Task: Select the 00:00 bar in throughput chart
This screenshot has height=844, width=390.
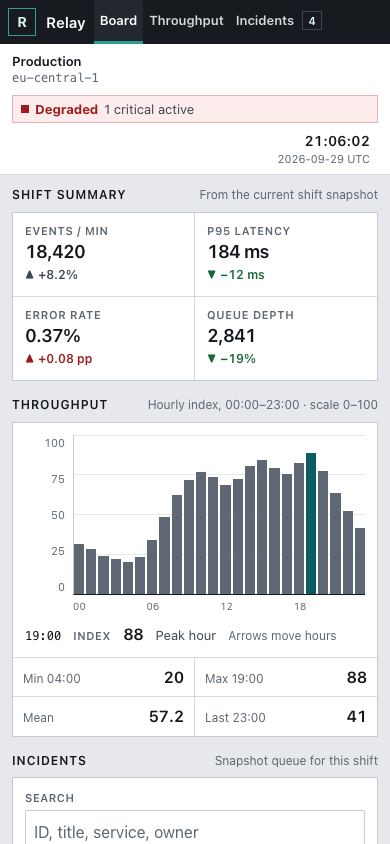Action: [79, 569]
